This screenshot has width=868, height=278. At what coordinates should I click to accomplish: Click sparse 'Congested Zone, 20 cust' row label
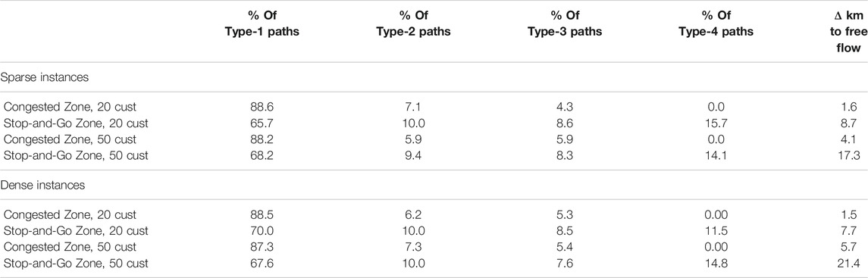70,109
